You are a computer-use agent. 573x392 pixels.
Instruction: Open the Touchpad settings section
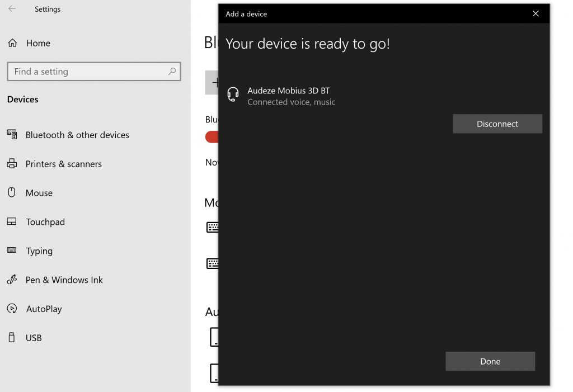tap(45, 222)
